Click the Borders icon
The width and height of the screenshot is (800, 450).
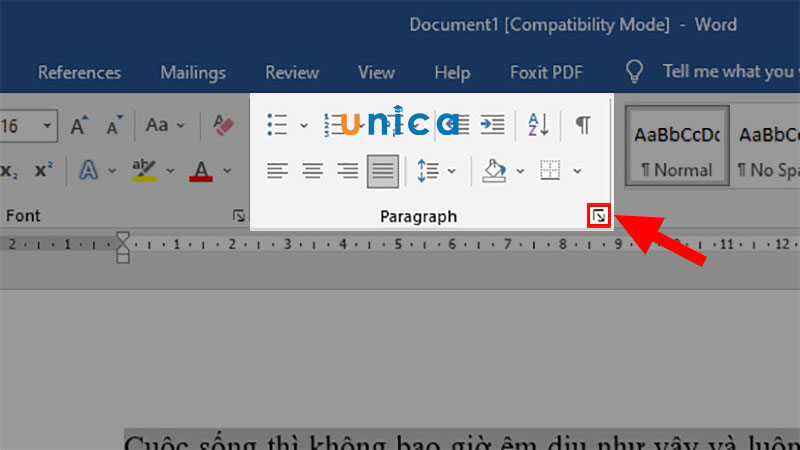coord(550,170)
